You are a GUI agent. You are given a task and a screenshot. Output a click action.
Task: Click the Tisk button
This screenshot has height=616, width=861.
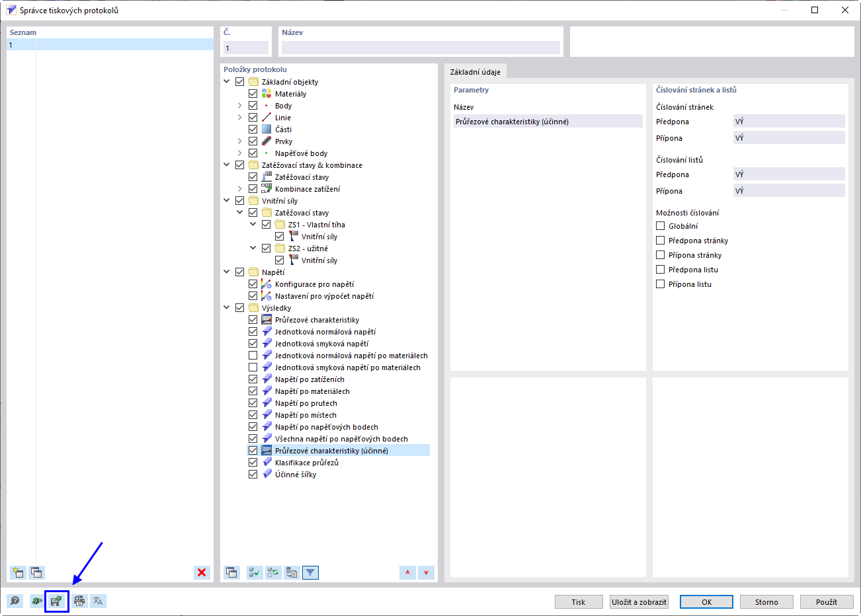(x=579, y=602)
